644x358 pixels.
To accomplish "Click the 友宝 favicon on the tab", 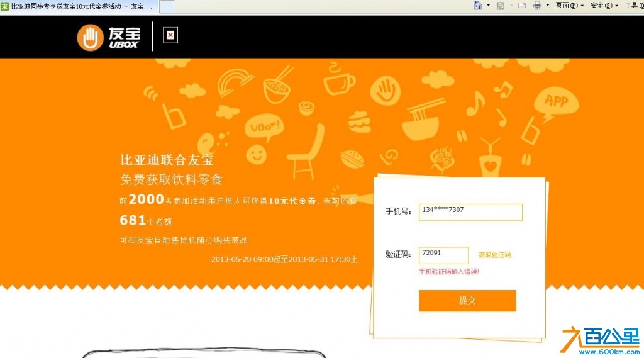I will [5, 6].
